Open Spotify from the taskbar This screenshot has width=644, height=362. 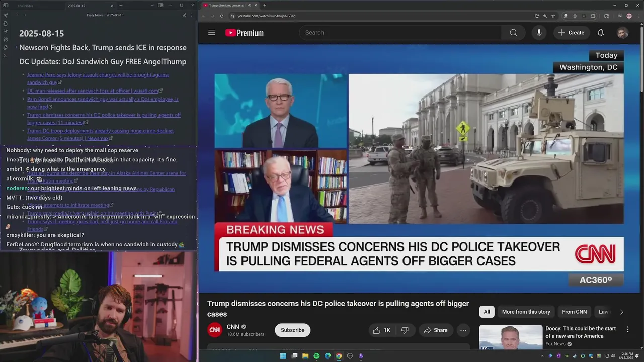(316, 356)
